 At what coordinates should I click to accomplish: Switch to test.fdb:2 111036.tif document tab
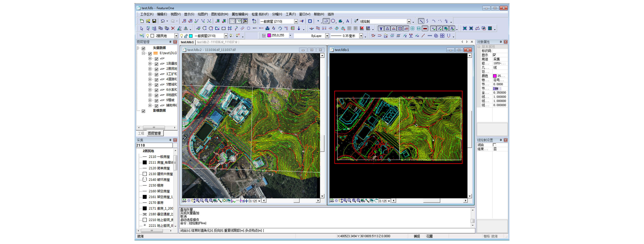[x=217, y=42]
